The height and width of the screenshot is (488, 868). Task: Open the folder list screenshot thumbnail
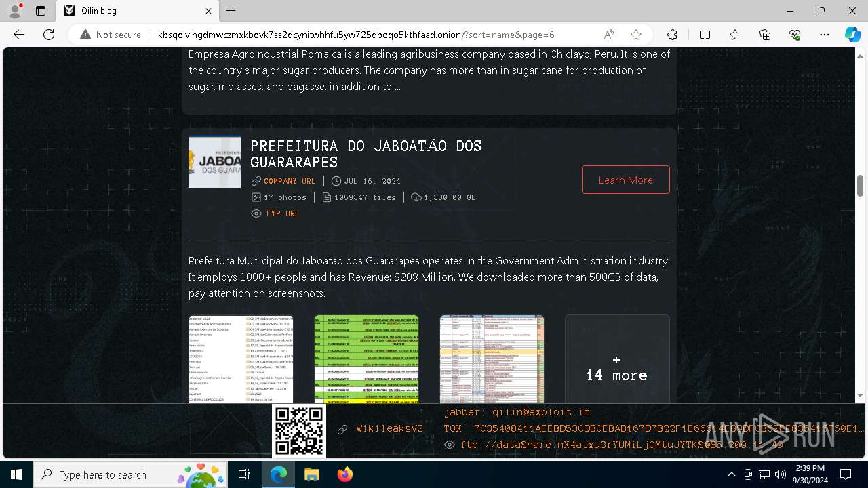241,359
